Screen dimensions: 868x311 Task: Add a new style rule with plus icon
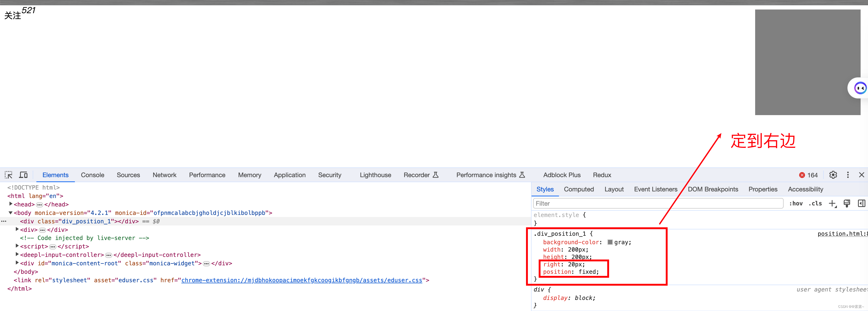coord(833,203)
